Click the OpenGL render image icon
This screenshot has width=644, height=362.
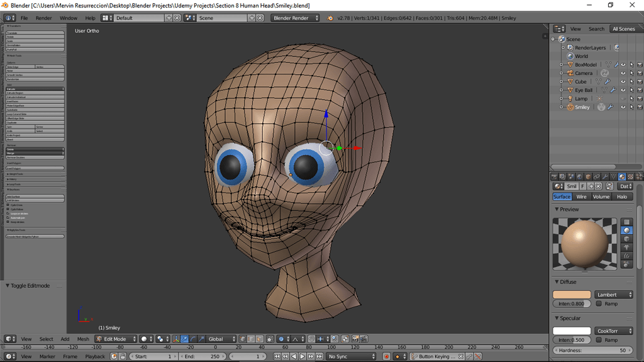coord(355,339)
